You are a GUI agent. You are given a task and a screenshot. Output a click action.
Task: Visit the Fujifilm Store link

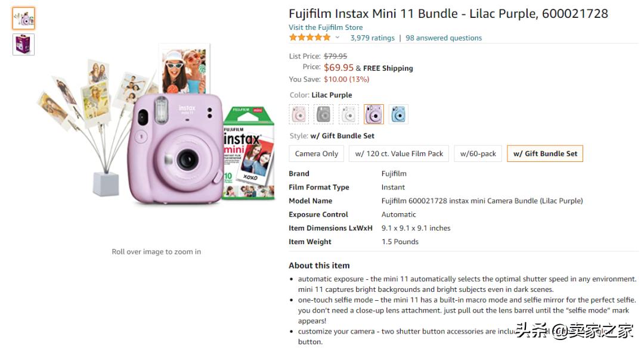click(x=326, y=27)
